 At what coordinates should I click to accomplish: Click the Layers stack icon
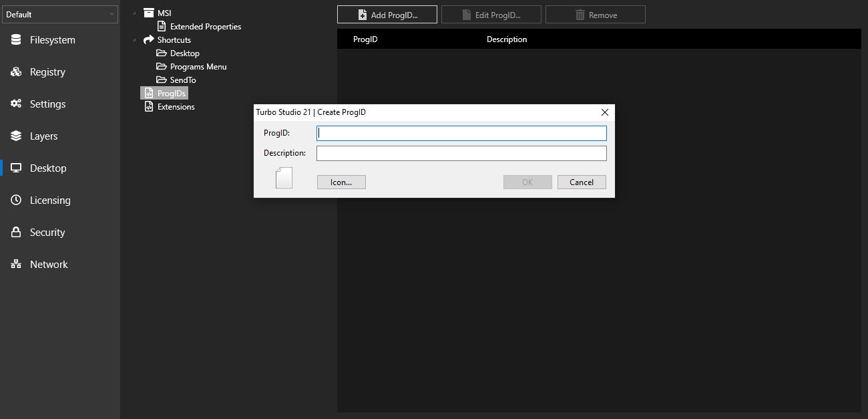click(16, 136)
